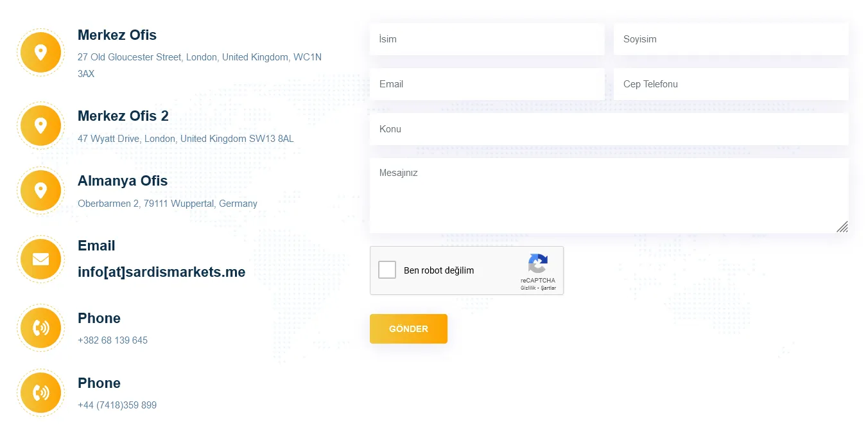Click the phone icon beside +44 (7418)359 899
Viewport: 868px width, 429px height.
(x=40, y=392)
